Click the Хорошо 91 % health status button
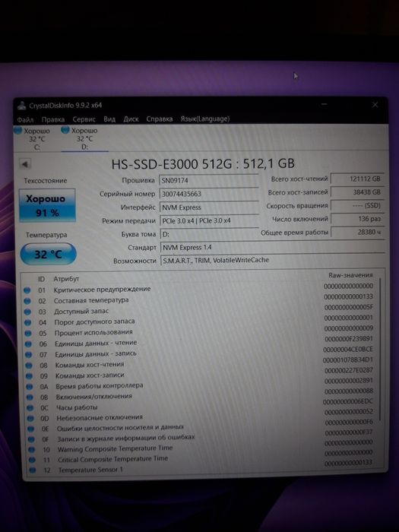This screenshot has height=532, width=399. tap(47, 206)
